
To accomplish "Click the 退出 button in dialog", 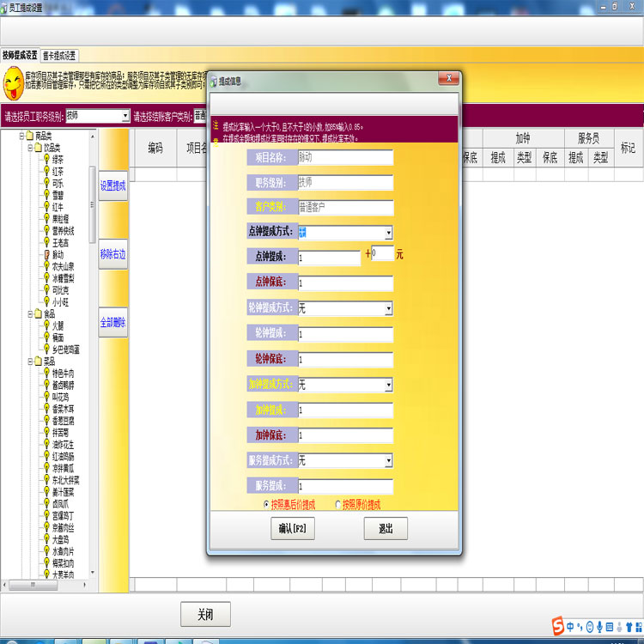I will pyautogui.click(x=386, y=529).
